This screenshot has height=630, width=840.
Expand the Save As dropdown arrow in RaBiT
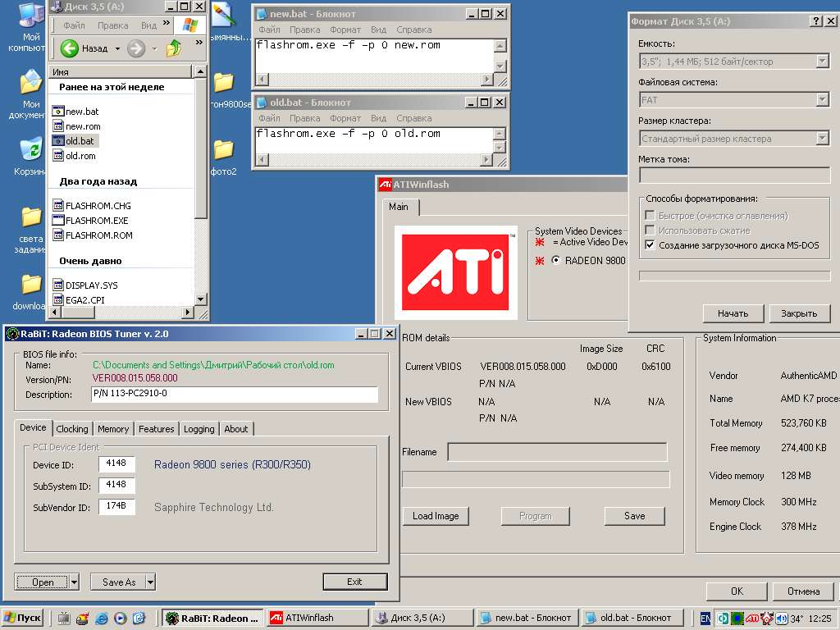click(x=151, y=582)
